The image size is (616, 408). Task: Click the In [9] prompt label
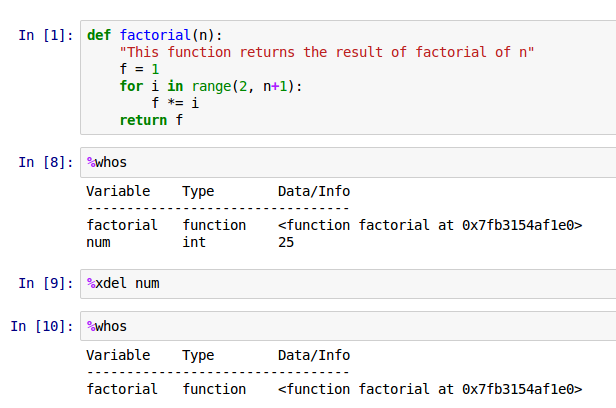tap(46, 284)
